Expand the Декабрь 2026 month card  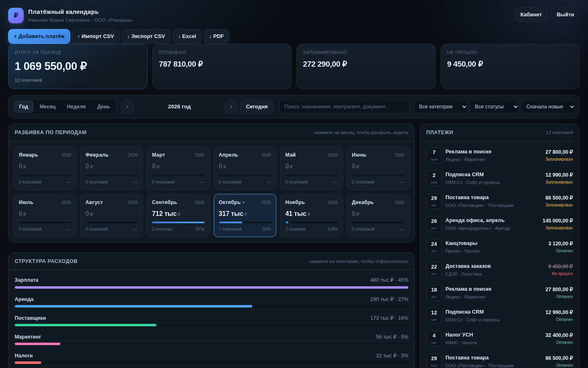click(x=378, y=215)
